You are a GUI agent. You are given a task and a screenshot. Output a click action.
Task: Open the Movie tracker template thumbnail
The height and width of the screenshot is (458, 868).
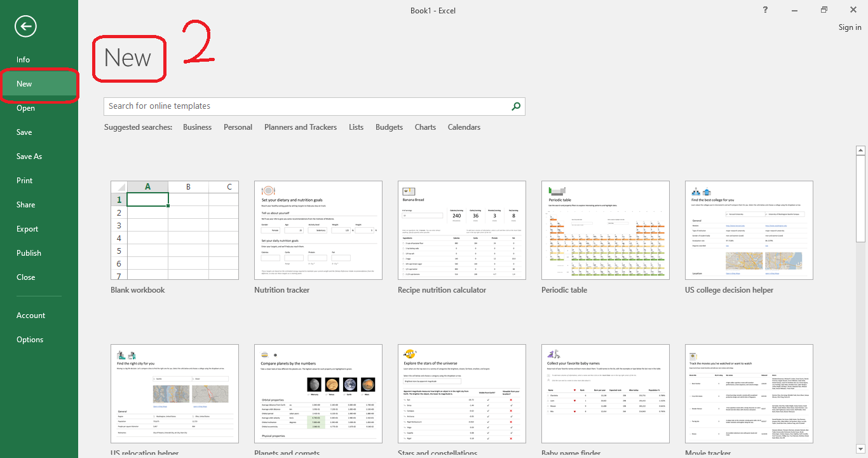point(749,394)
